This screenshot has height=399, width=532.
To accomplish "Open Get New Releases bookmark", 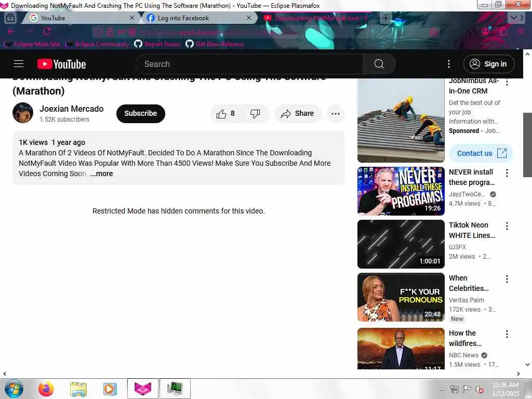I will click(x=215, y=44).
